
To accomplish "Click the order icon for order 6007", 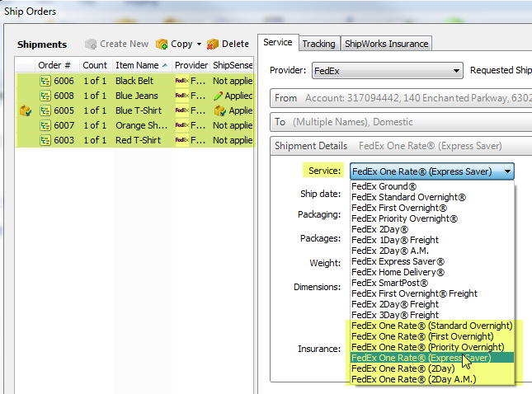I will (x=46, y=125).
